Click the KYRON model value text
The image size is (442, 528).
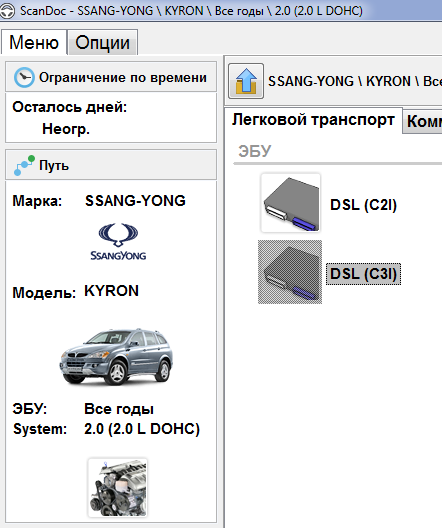[x=111, y=291]
